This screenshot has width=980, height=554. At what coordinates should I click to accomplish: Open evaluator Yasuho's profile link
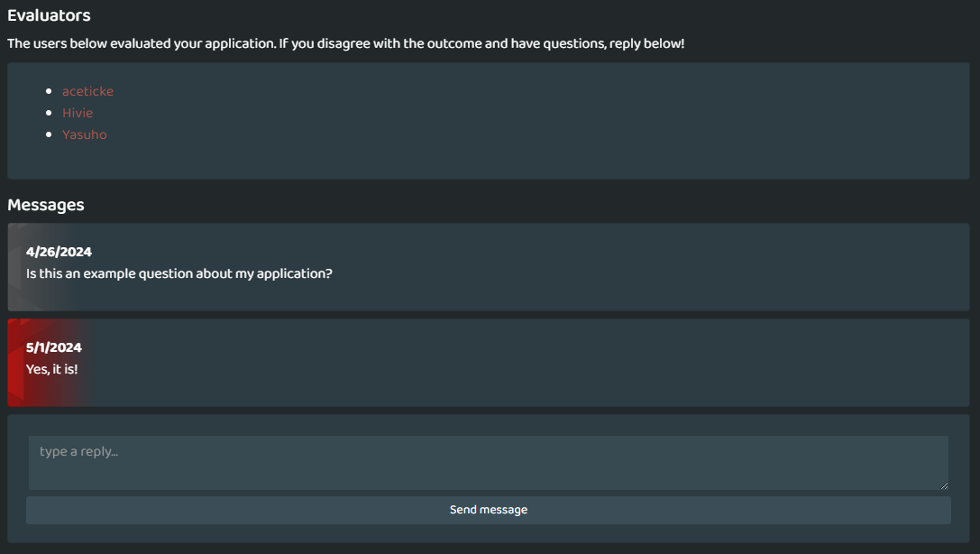pos(85,134)
